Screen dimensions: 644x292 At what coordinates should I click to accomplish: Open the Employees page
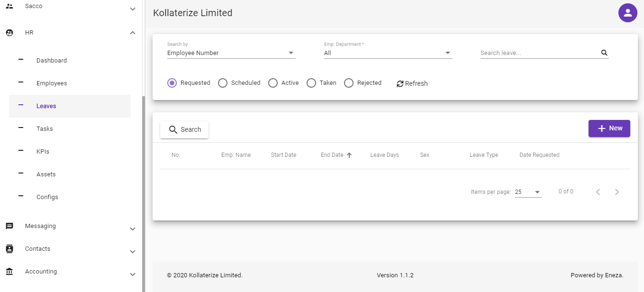pos(70,83)
